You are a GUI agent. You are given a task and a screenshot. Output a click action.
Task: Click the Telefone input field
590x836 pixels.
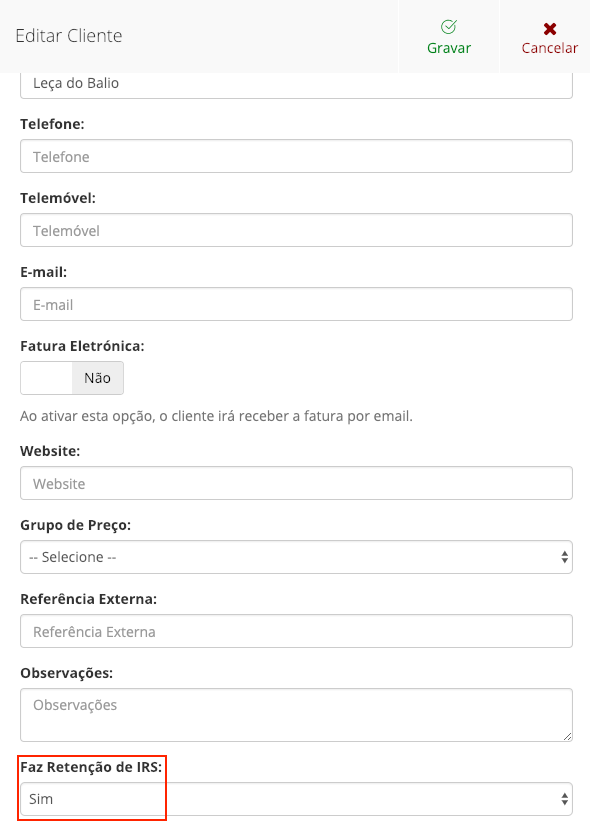coord(296,156)
